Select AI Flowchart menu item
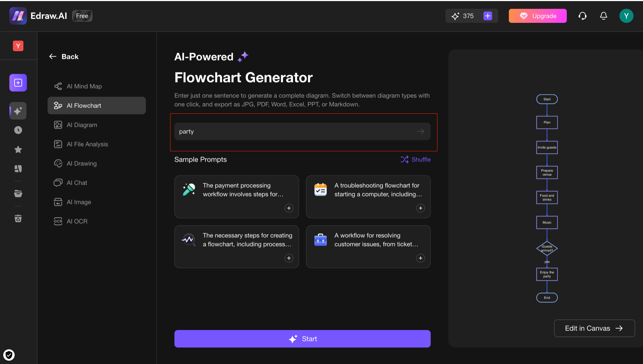643x364 pixels. pos(97,105)
